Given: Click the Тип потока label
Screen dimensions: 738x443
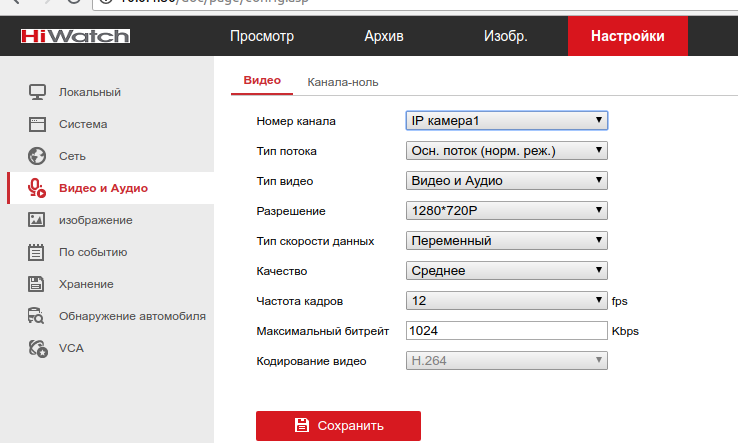Looking at the screenshot, I should (287, 151).
